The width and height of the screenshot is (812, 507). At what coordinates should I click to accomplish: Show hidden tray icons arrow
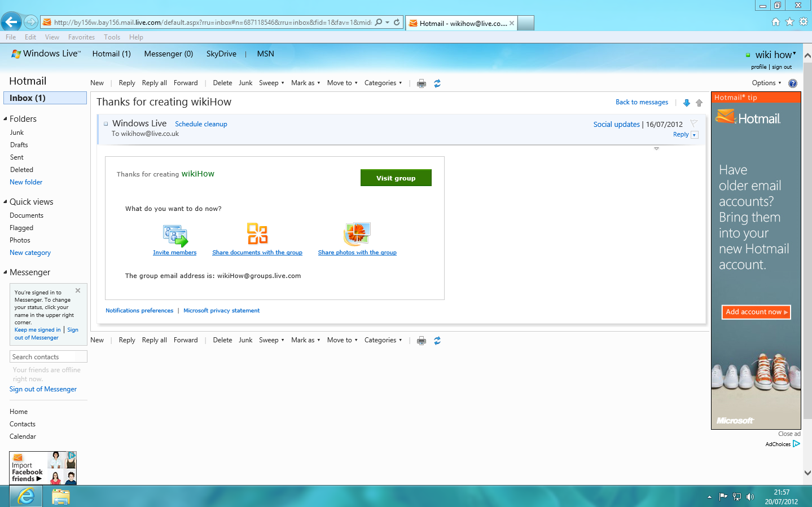(709, 497)
